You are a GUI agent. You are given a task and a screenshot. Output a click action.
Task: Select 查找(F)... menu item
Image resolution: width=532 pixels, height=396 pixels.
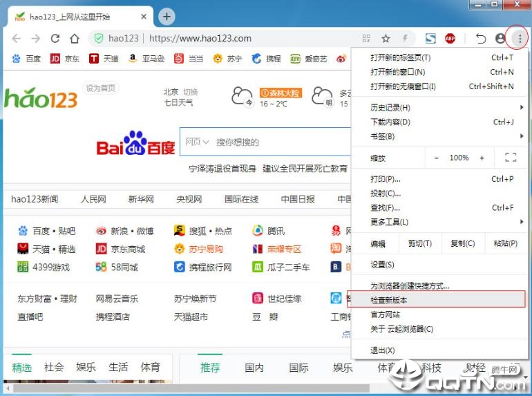pos(440,207)
